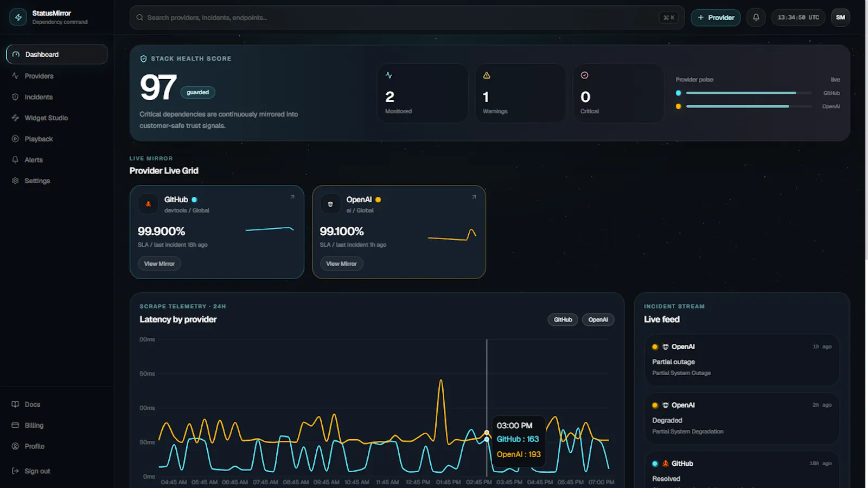Click the 97 health score number
Viewport: 868px width, 488px height.
point(158,88)
